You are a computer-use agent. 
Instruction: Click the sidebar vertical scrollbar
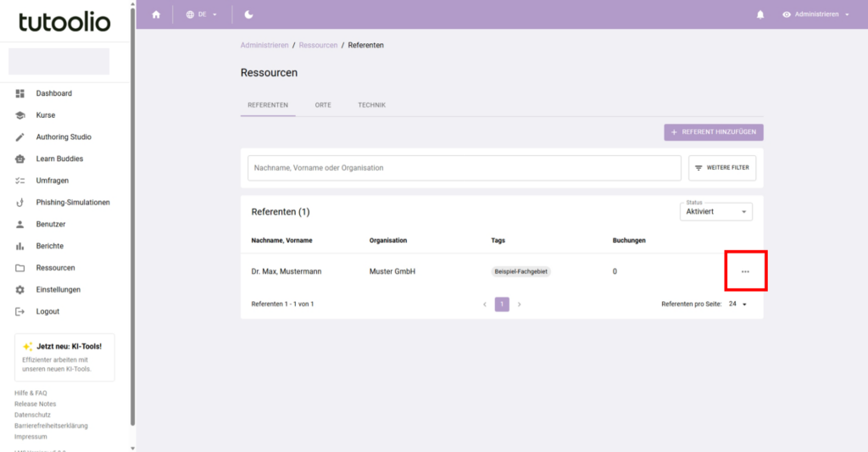132,216
